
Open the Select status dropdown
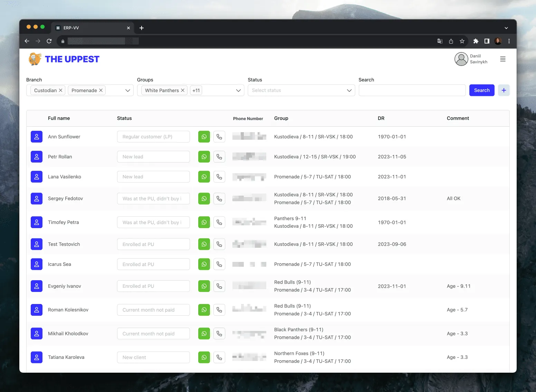[301, 90]
